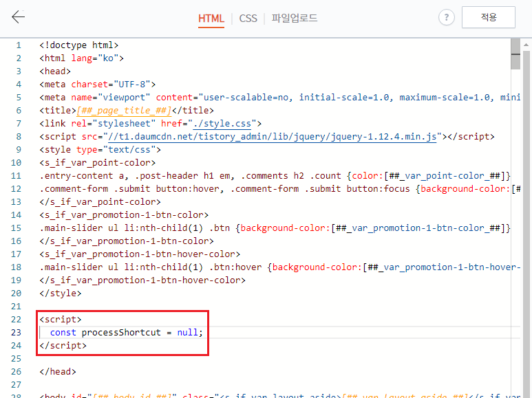This screenshot has width=532, height=398.
Task: Click the closing </s_if_var_promotion-1-btn-color> tag
Action: coord(127,241)
